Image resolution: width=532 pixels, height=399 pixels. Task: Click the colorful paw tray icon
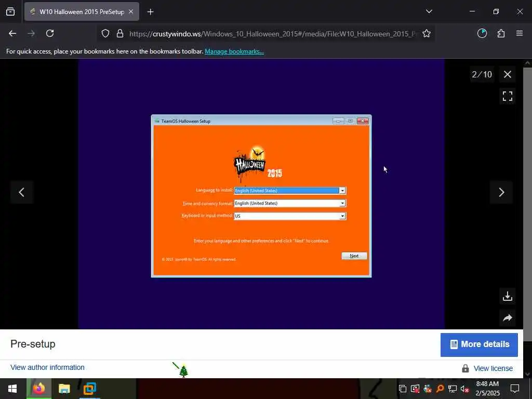click(428, 389)
